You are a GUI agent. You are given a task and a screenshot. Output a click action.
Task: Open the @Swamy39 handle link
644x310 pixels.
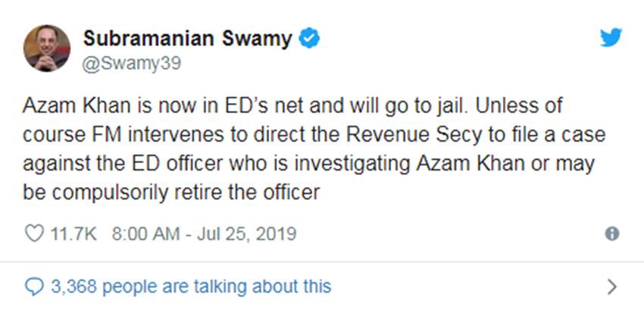pyautogui.click(x=131, y=63)
